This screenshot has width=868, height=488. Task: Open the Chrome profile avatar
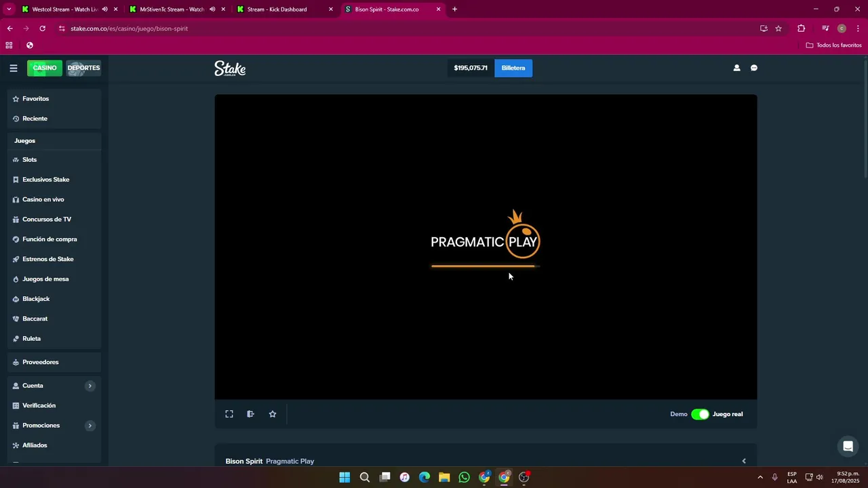click(842, 28)
